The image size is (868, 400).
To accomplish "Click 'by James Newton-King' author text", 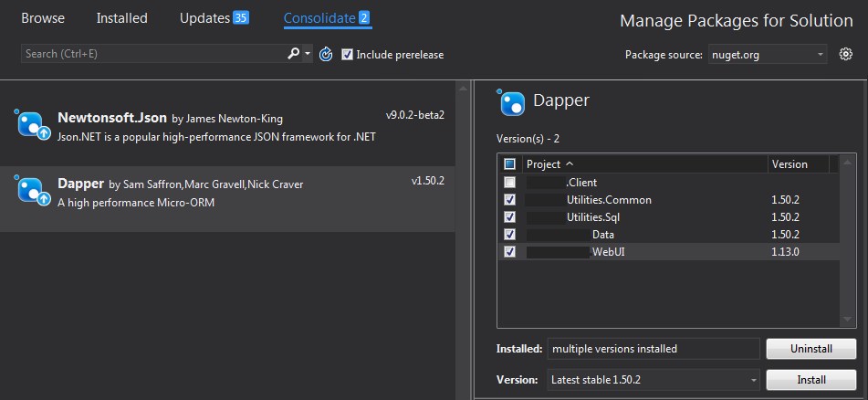I will click(x=227, y=119).
